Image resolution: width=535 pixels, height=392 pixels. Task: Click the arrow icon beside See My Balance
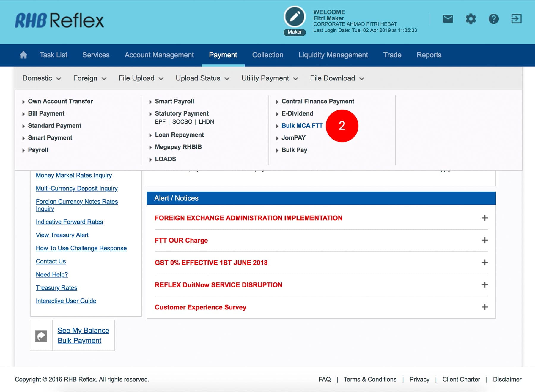pos(41,336)
